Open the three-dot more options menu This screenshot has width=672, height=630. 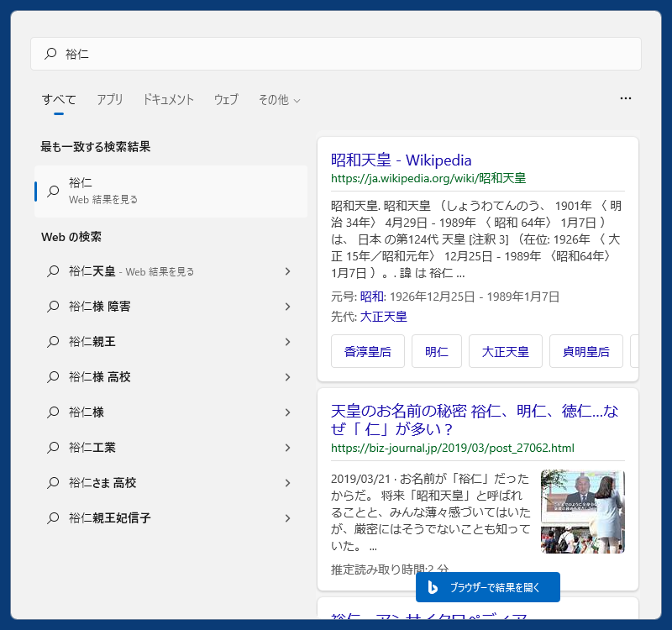pyautogui.click(x=625, y=98)
